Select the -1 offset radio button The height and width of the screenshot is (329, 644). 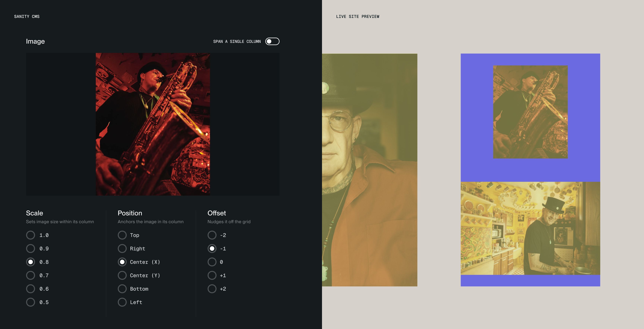click(212, 249)
